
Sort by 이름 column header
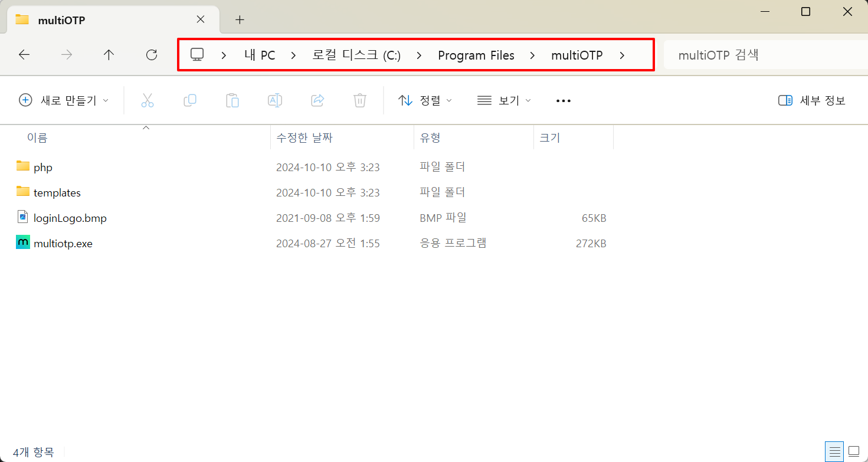pyautogui.click(x=37, y=137)
